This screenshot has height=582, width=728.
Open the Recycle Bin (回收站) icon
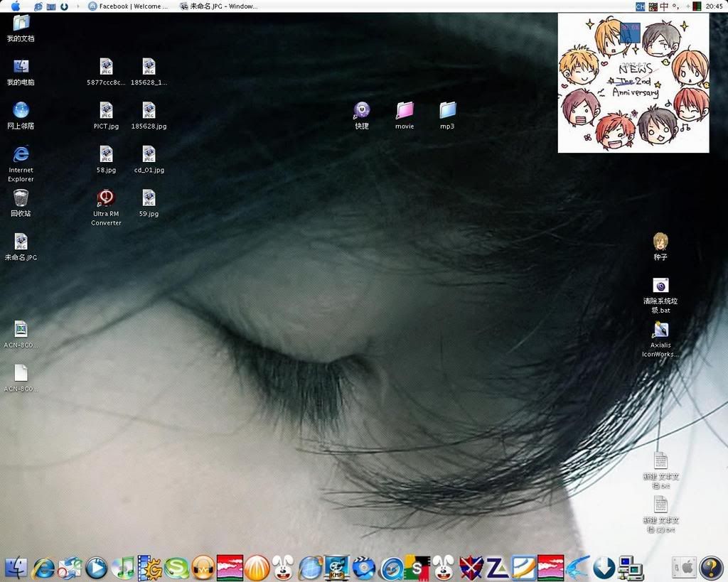coord(21,198)
